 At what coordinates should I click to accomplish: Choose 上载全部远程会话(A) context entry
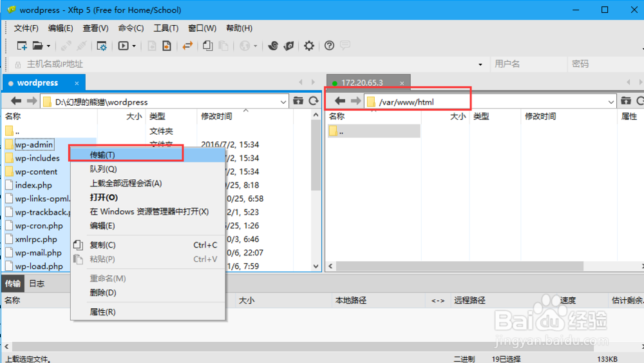tap(148, 183)
